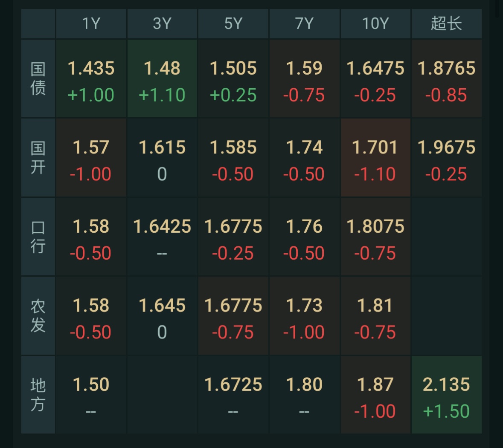Select the 国债 3Y cell showing 1.48
Image resolution: width=503 pixels, height=448 pixels.
point(162,78)
